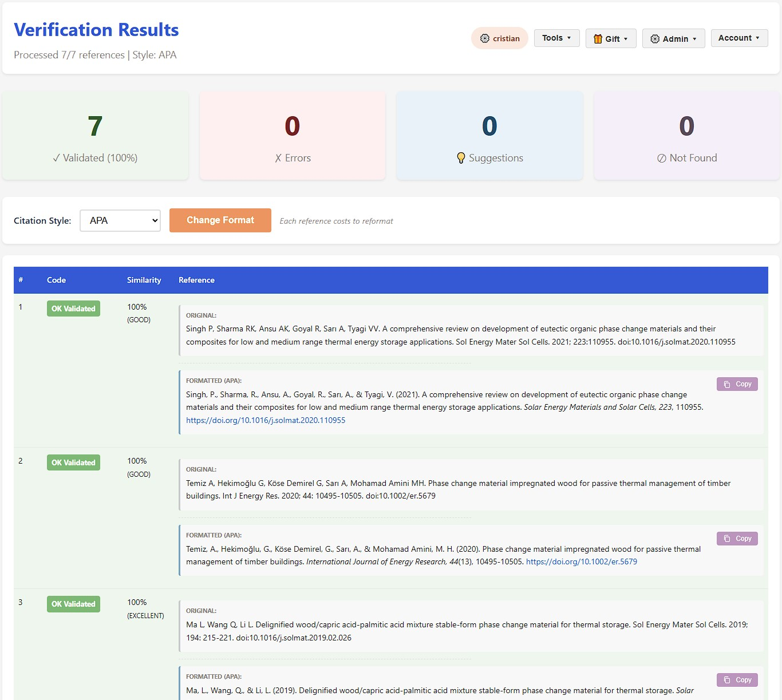Click the lightbulb Suggestions icon
782x700 pixels.
point(461,158)
